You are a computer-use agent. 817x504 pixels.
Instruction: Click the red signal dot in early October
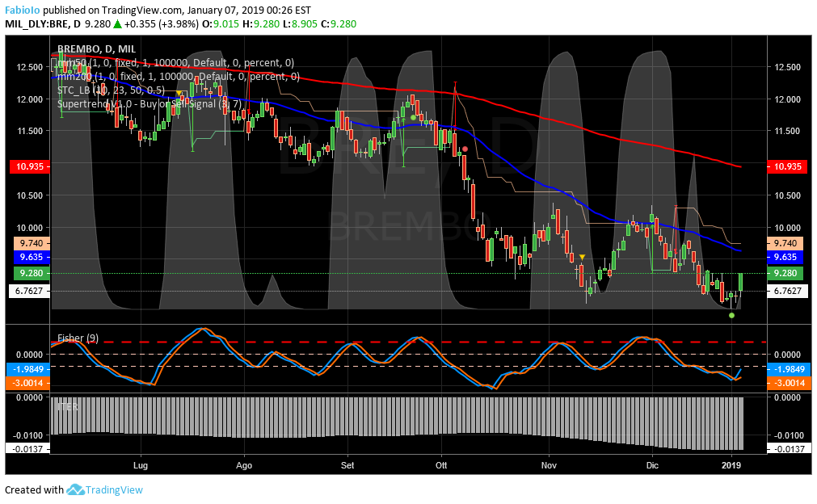click(x=465, y=149)
